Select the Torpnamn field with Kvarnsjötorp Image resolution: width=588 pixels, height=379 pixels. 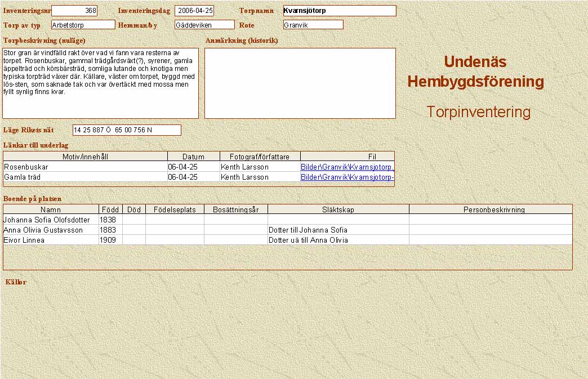point(339,11)
